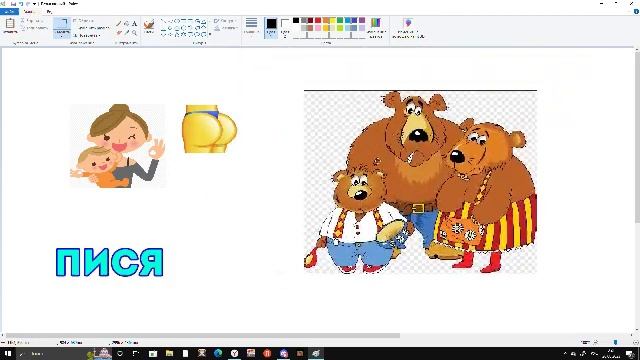
Task: Open the blue File tab
Action: pos(9,11)
